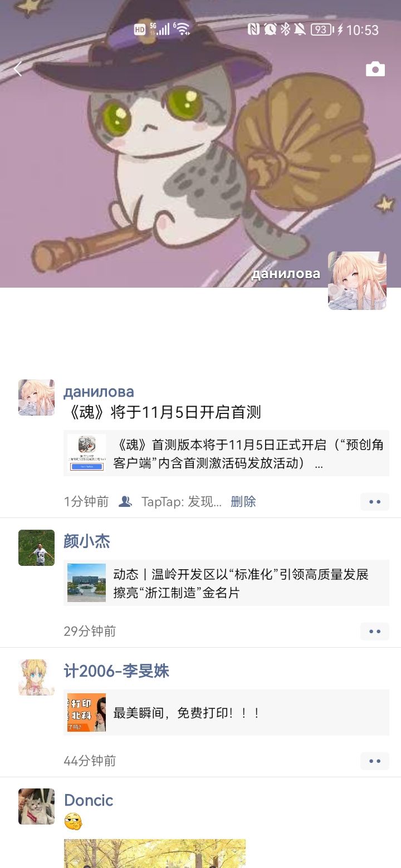
Task: Open the 《魂》首测版本 shared link card
Action: [226, 453]
